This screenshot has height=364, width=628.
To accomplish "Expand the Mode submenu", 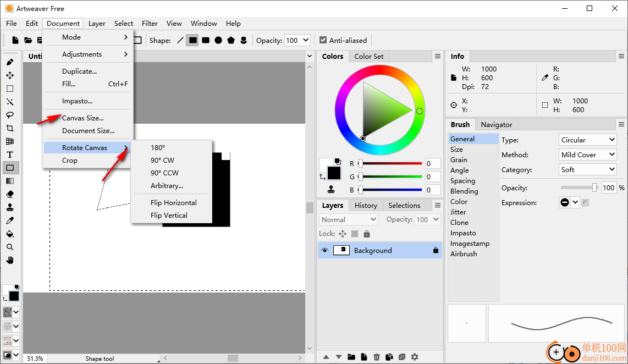I will [x=88, y=37].
